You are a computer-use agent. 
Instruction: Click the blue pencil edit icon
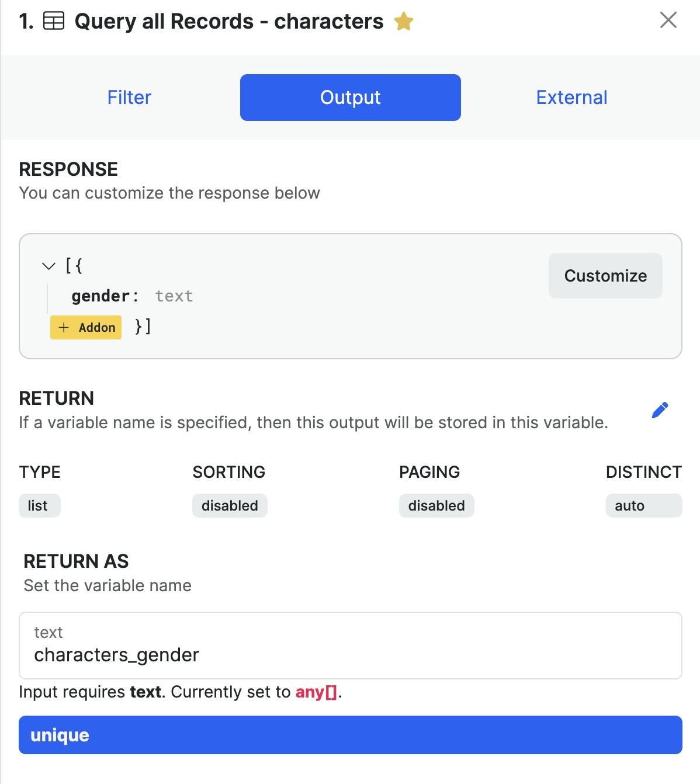[660, 410]
